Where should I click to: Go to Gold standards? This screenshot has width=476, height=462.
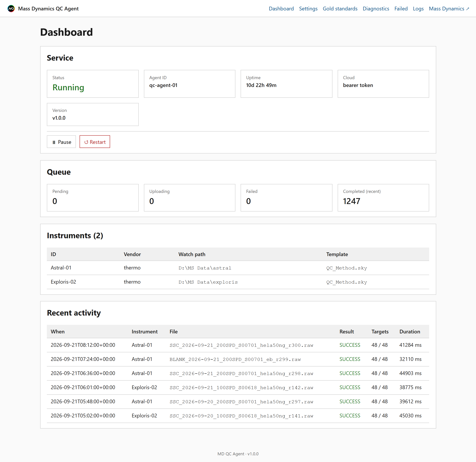340,9
